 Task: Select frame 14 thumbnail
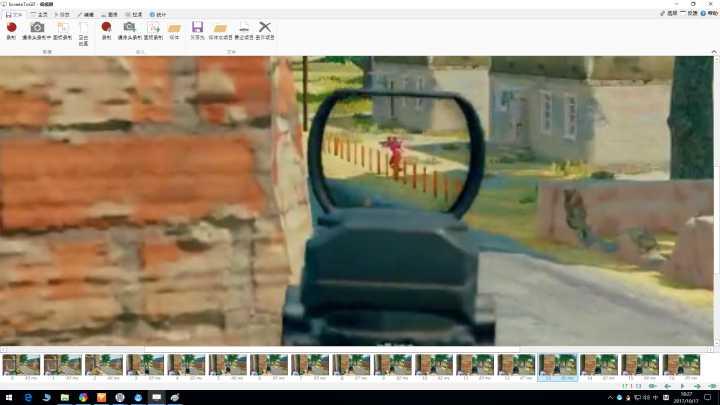point(599,367)
